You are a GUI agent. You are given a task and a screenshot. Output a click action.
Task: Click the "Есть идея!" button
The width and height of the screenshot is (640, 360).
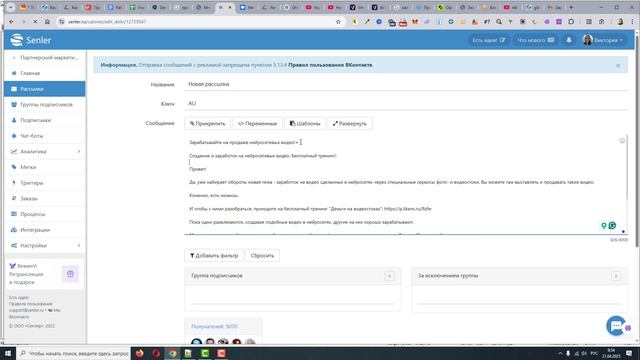coord(488,40)
